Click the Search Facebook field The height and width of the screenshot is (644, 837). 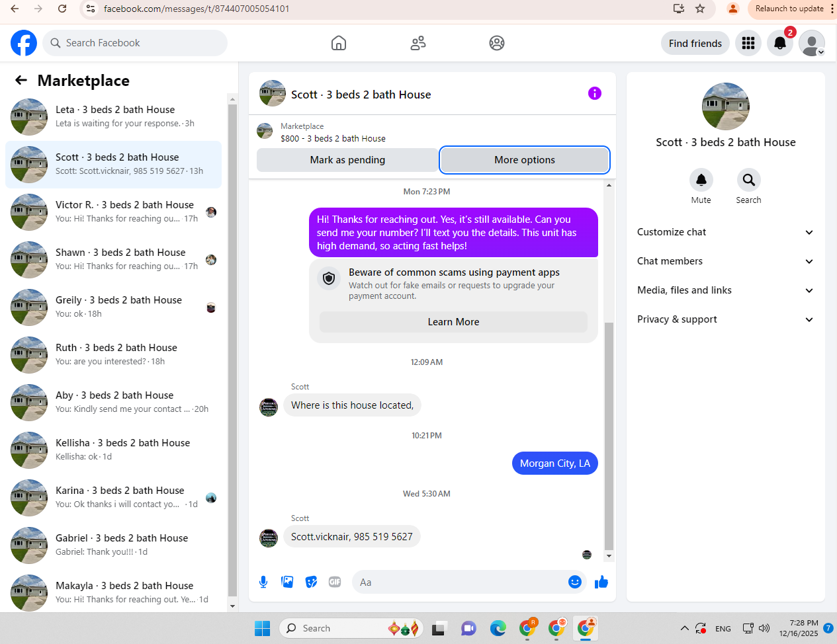coord(135,43)
